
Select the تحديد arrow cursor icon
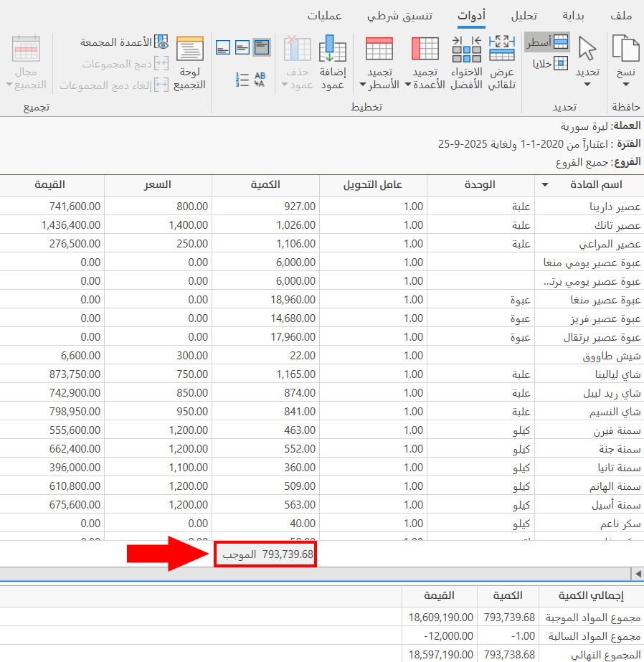[588, 47]
